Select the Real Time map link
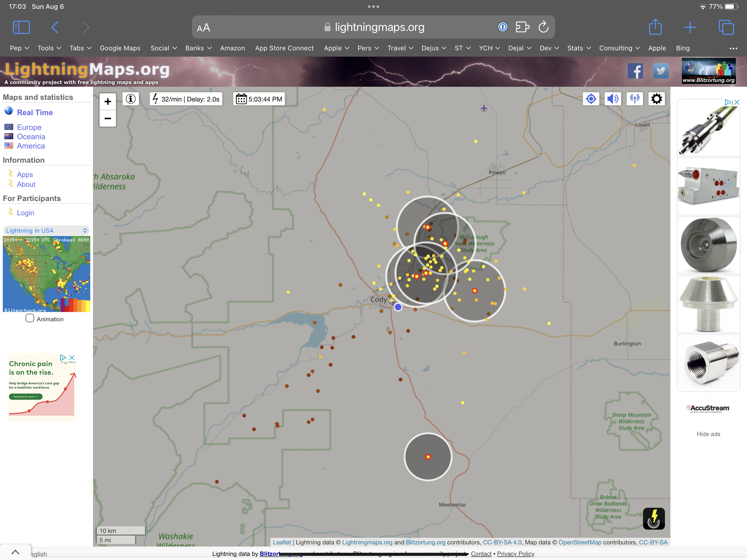 tap(35, 112)
